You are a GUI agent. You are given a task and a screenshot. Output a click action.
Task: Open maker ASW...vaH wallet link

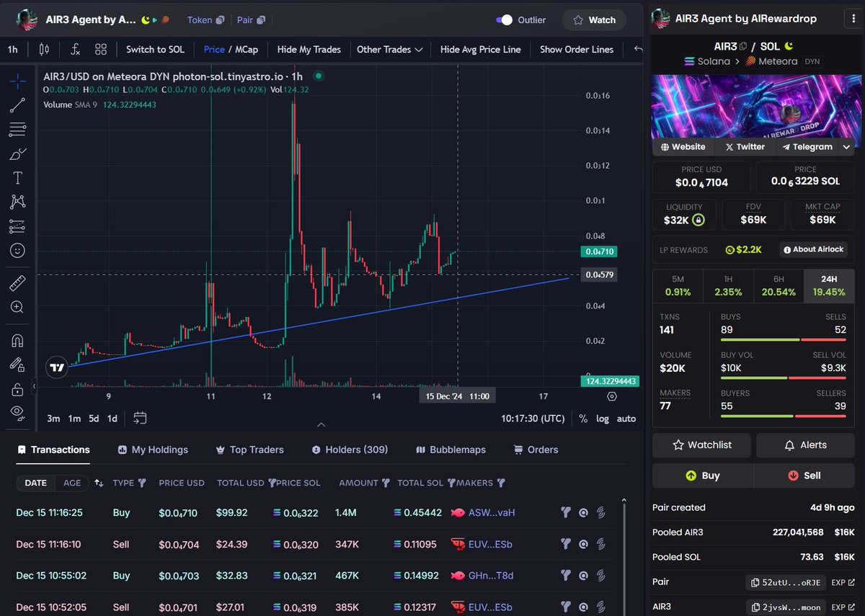click(492, 513)
